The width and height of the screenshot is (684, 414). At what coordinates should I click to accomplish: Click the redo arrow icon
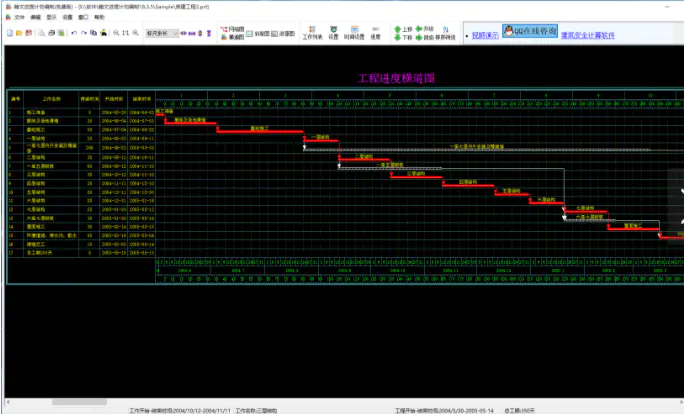[84, 33]
